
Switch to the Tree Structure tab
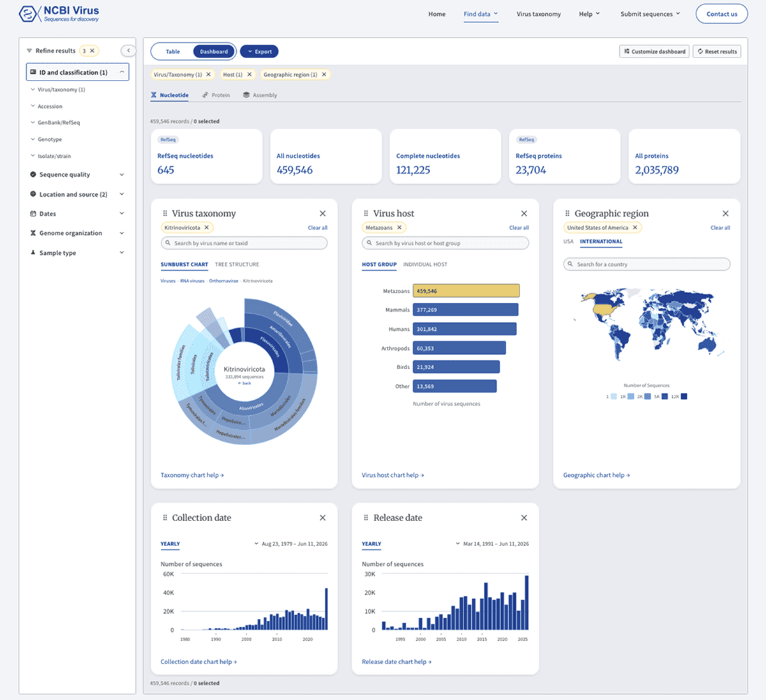coord(237,264)
